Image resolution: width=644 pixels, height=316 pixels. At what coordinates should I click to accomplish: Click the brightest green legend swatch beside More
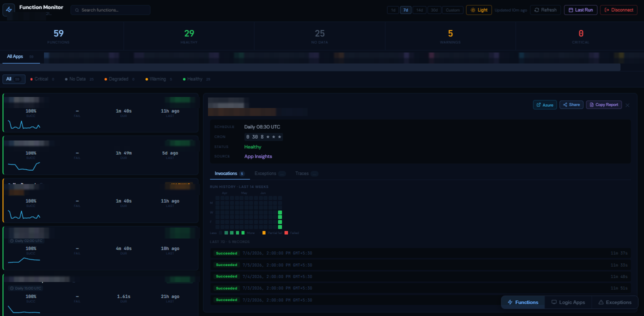243,233
